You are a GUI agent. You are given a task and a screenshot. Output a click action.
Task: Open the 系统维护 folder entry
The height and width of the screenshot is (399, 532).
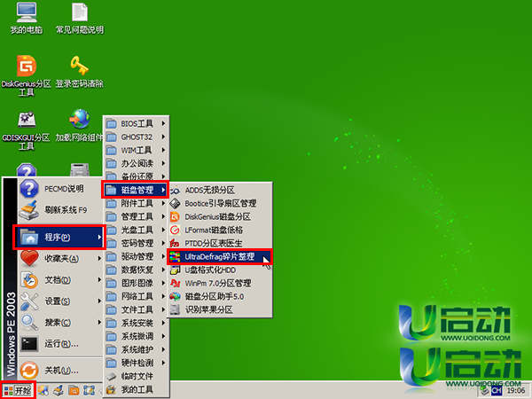point(136,349)
